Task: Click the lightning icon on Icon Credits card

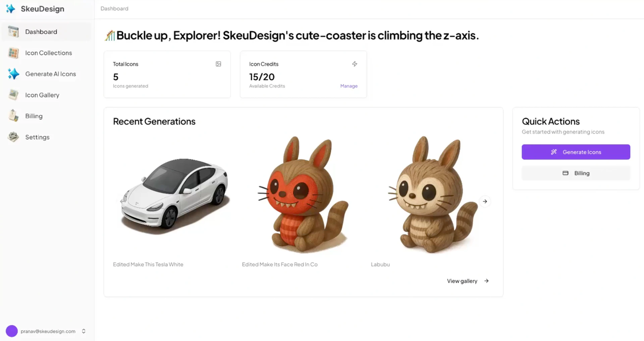Action: coord(355,64)
